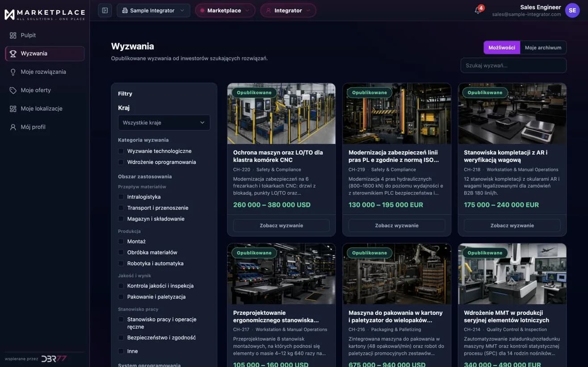588x367 pixels.
Task: Click the Moje lokalizacje grid icon
Action: (13, 108)
